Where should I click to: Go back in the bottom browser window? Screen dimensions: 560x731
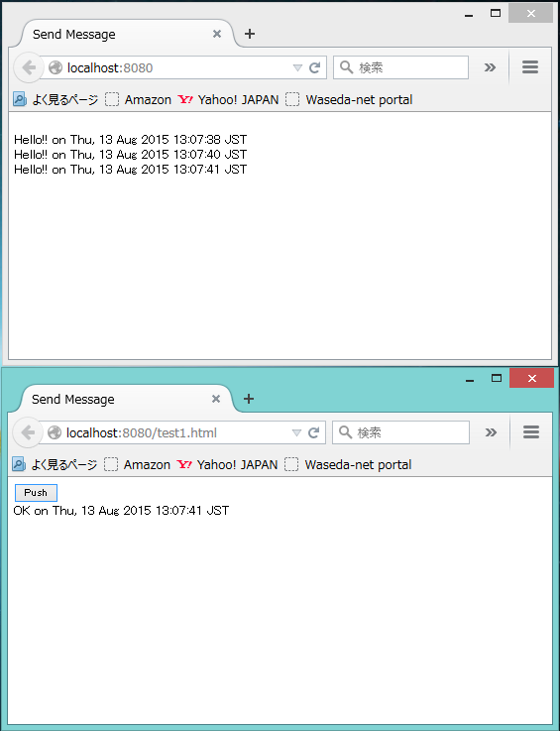pyautogui.click(x=28, y=433)
